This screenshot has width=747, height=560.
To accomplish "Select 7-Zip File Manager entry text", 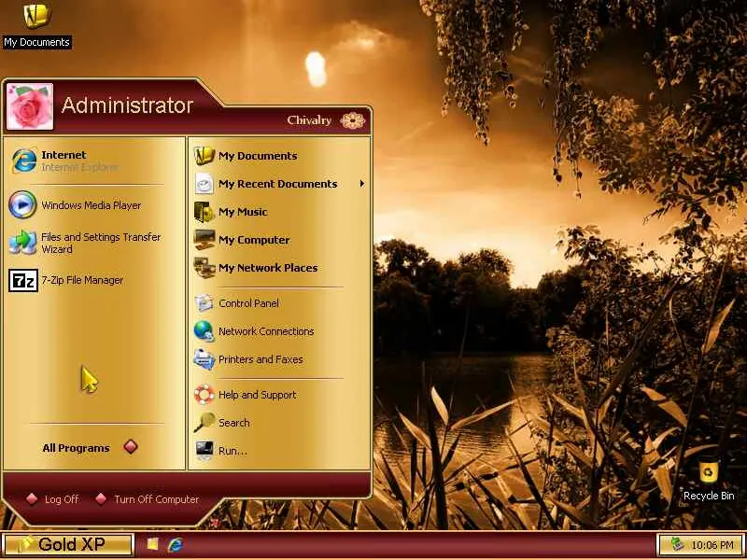I will tap(82, 280).
